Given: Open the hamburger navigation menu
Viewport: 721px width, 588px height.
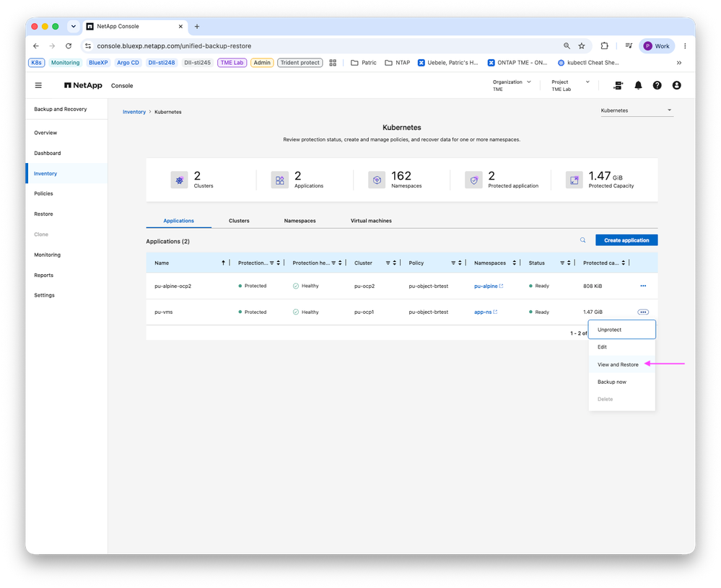Looking at the screenshot, I should tap(39, 86).
